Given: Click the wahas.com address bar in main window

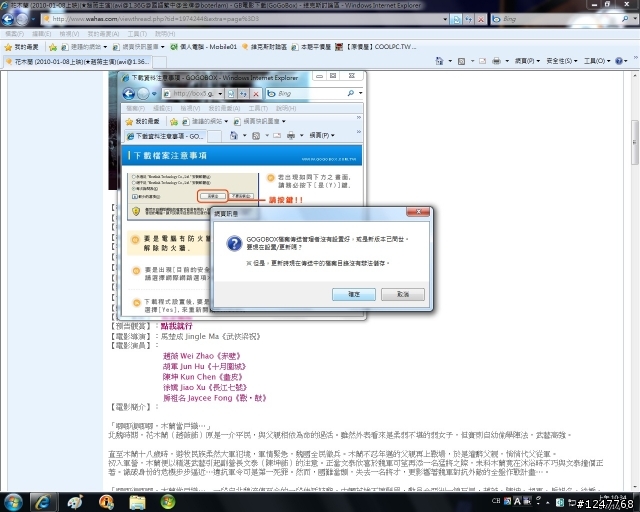Looking at the screenshot, I should tap(242, 19).
